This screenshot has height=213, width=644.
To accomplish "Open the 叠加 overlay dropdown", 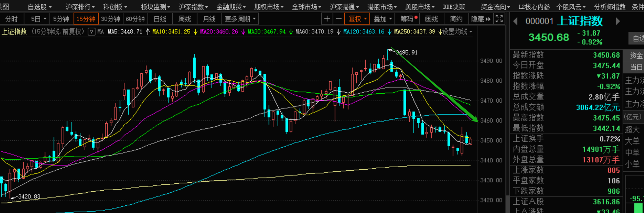I will click(383, 19).
